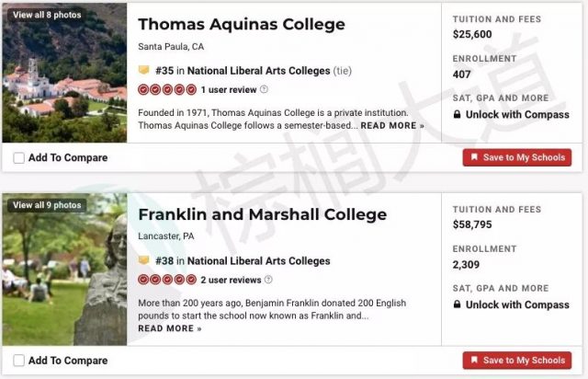Open National Liberal Arts Colleges link for #38
This screenshot has width=588, height=379.
coord(258,261)
